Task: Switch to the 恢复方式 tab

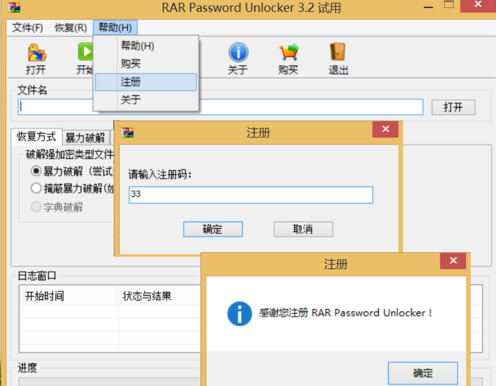Action: [36, 137]
